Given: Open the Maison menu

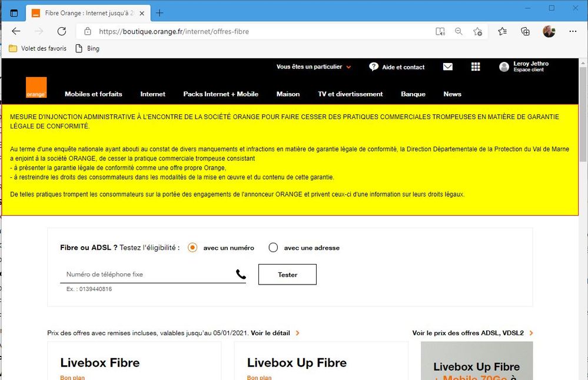Looking at the screenshot, I should (x=288, y=94).
